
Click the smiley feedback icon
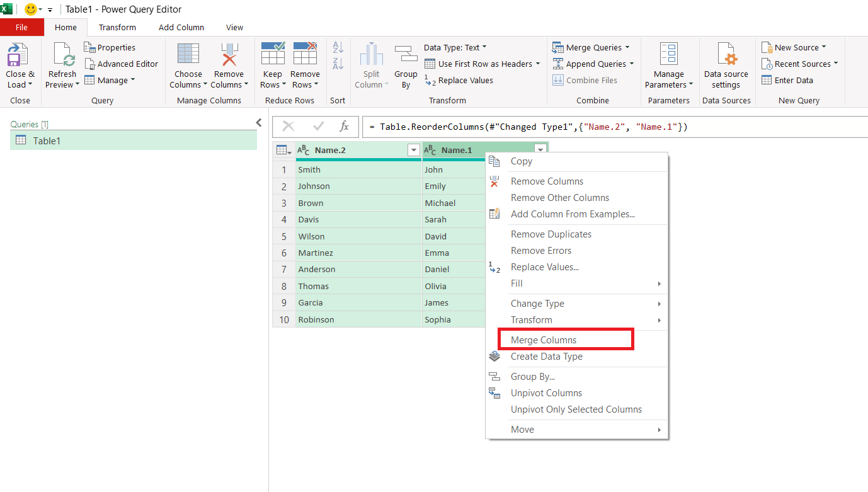pyautogui.click(x=30, y=9)
